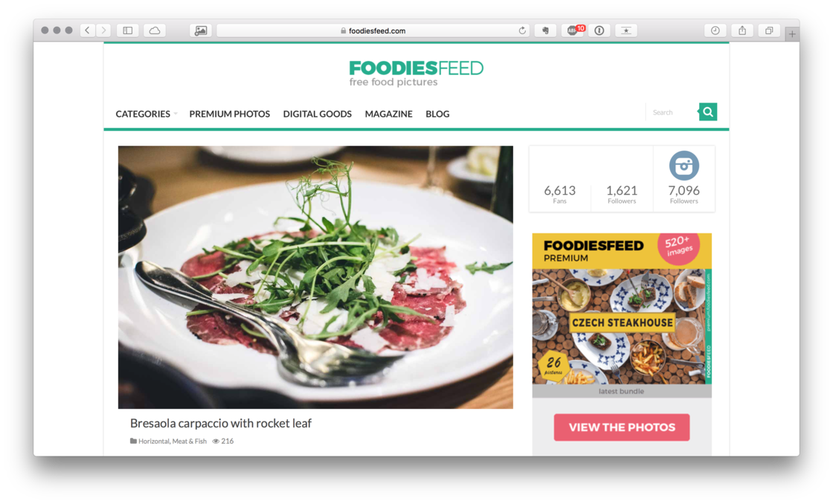
Task: Go to the Digital Goods section
Action: (x=317, y=114)
